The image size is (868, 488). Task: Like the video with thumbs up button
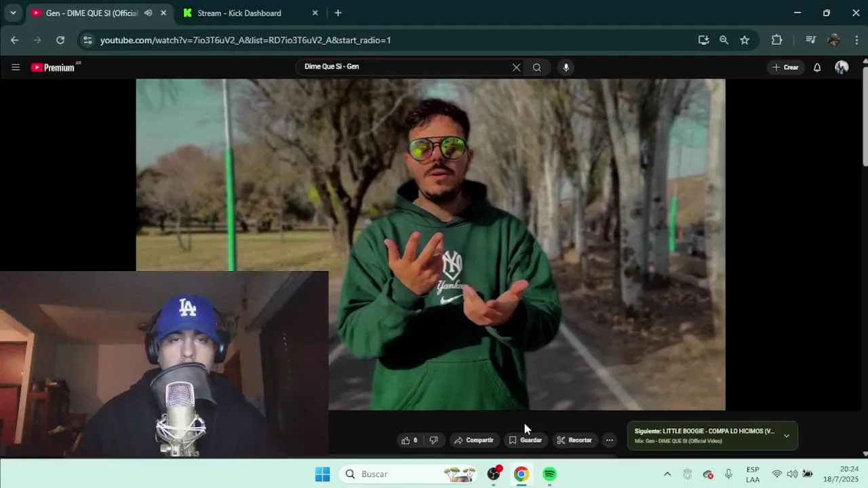pyautogui.click(x=409, y=441)
